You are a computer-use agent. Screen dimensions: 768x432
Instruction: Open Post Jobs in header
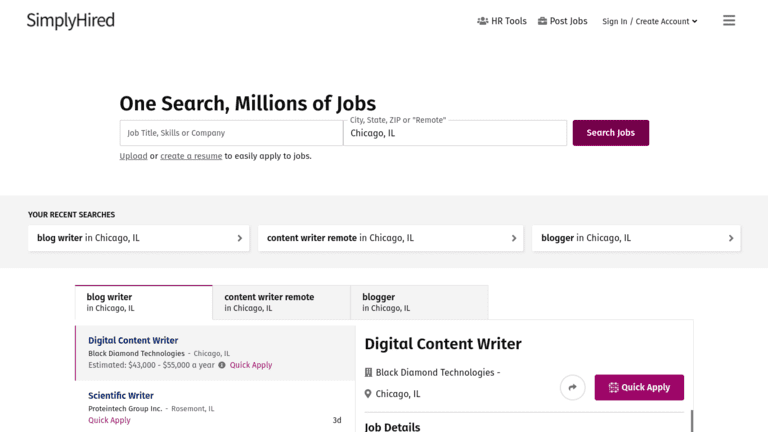pyautogui.click(x=563, y=21)
